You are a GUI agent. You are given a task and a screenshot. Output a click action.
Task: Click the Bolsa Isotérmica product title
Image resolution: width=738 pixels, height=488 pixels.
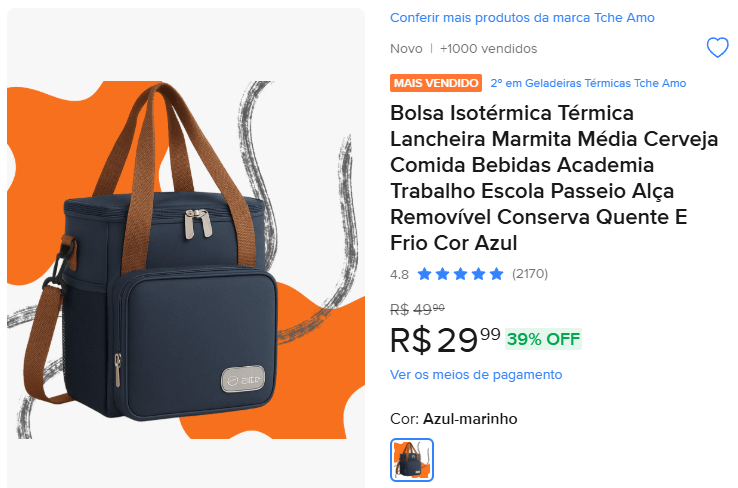[x=554, y=178]
